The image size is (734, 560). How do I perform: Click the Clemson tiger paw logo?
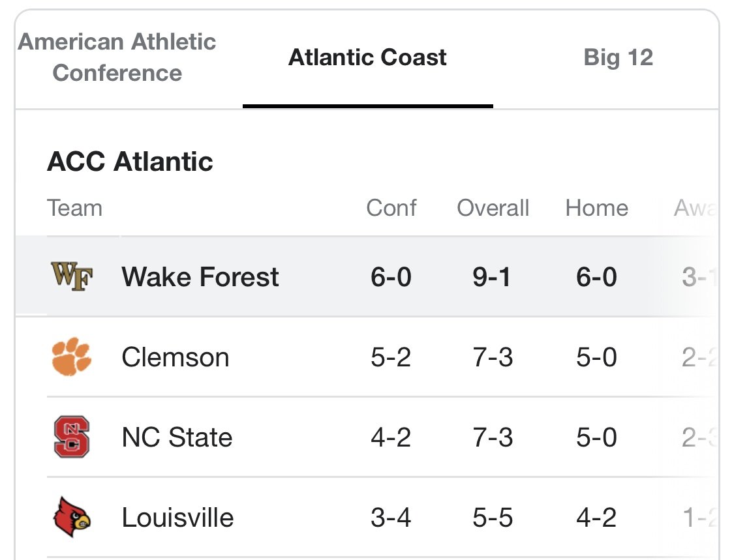click(x=72, y=357)
